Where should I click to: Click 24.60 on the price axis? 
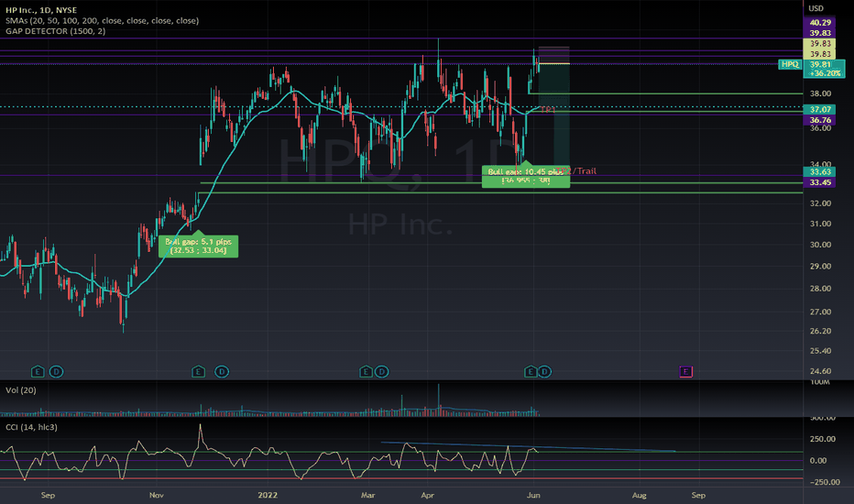pos(820,372)
